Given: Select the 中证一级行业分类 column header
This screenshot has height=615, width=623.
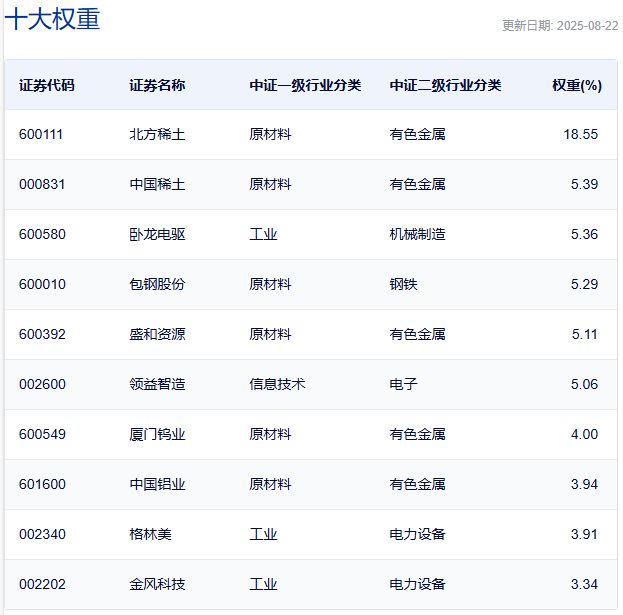Looking at the screenshot, I should point(305,85).
